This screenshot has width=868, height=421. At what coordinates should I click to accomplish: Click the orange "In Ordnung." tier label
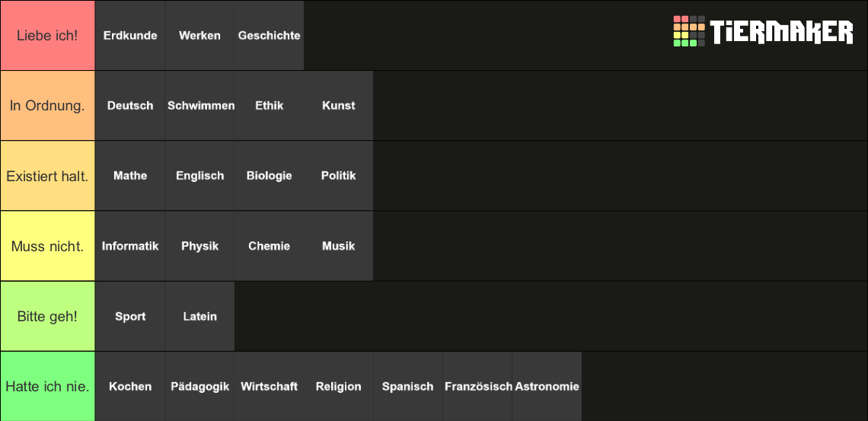48,106
